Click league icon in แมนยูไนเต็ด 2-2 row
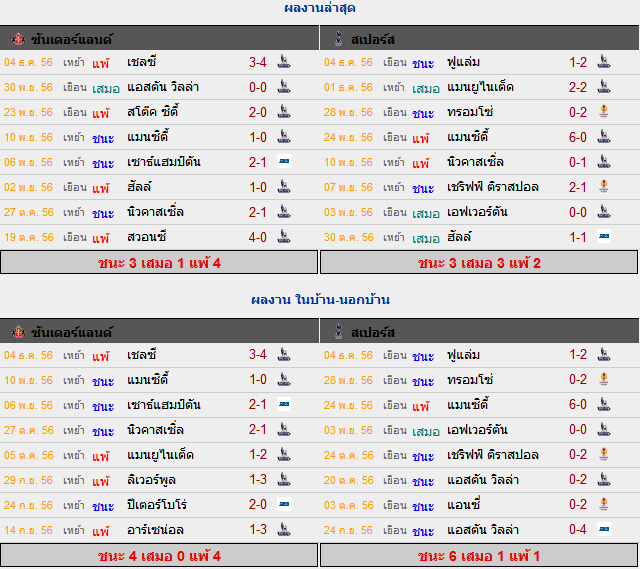Screen dimensions: 640x569 (x=604, y=87)
